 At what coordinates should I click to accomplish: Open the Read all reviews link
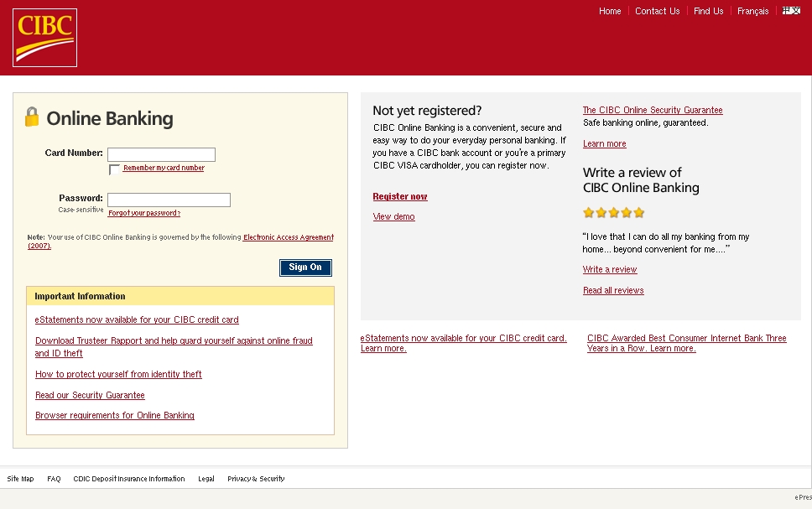613,290
